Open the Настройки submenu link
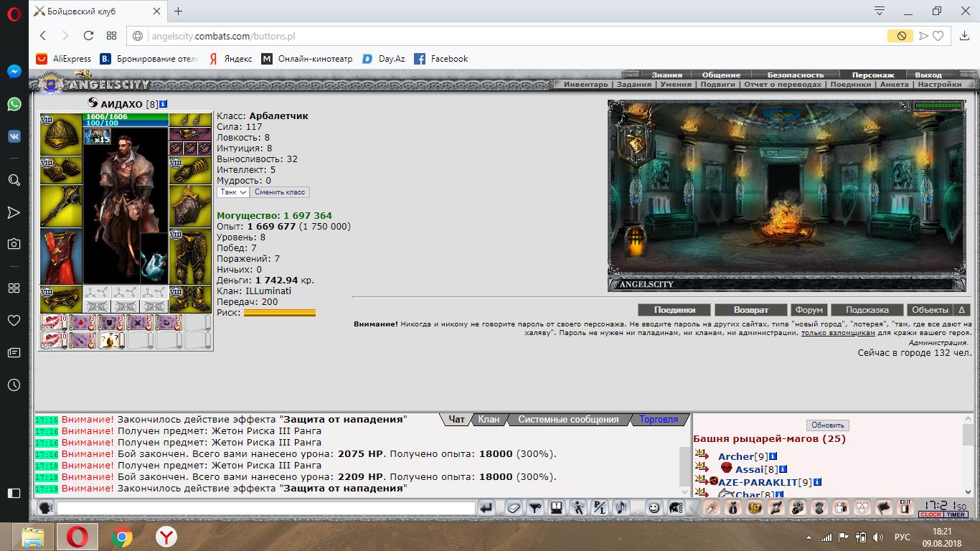980x551 pixels. pyautogui.click(x=939, y=84)
